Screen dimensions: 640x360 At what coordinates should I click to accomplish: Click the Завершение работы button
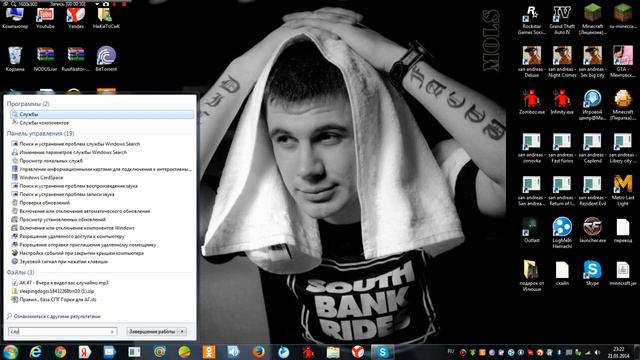click(152, 331)
